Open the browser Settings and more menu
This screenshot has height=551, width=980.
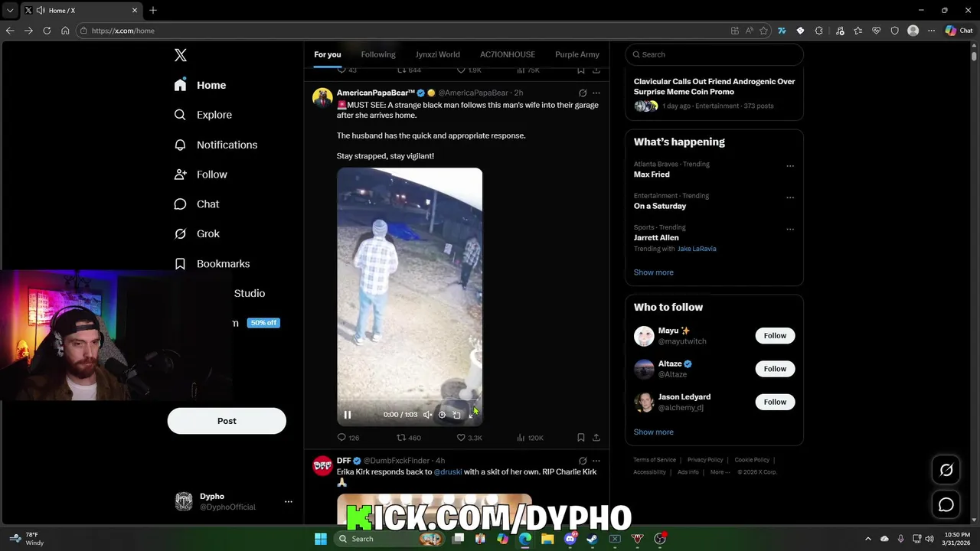(x=931, y=31)
